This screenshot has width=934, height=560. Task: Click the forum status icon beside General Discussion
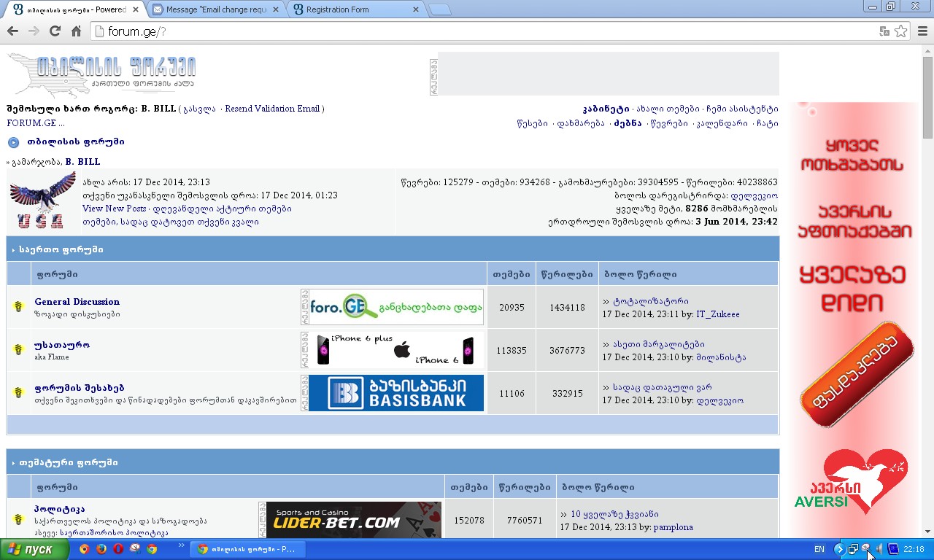pos(18,307)
